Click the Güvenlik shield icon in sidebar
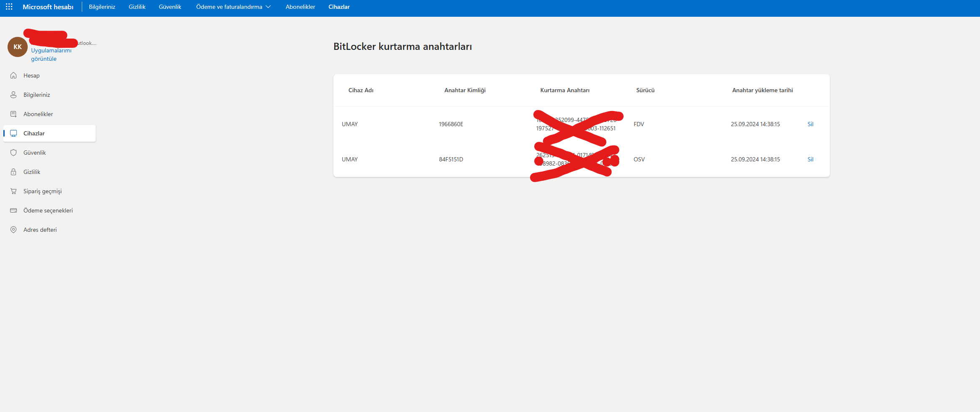 pyautogui.click(x=13, y=153)
